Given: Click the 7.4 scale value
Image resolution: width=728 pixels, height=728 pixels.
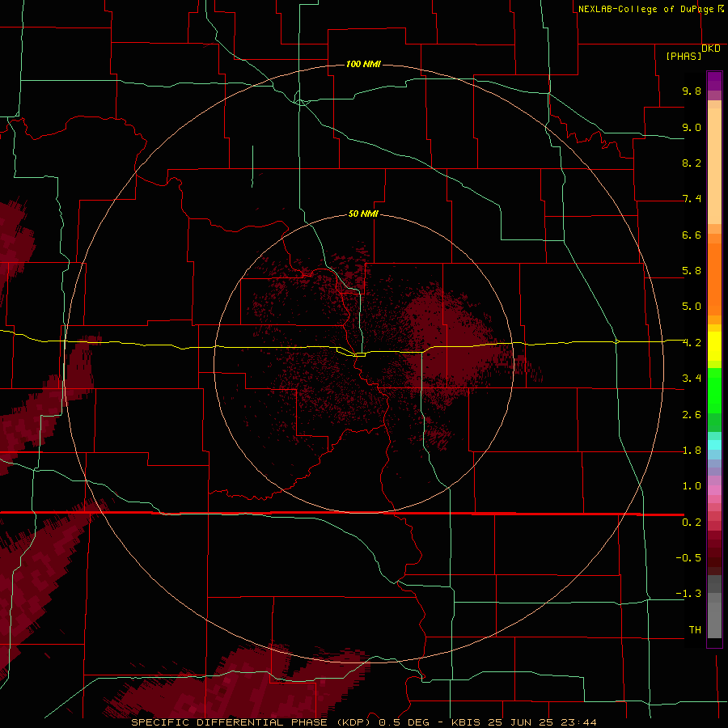Looking at the screenshot, I should 692,199.
